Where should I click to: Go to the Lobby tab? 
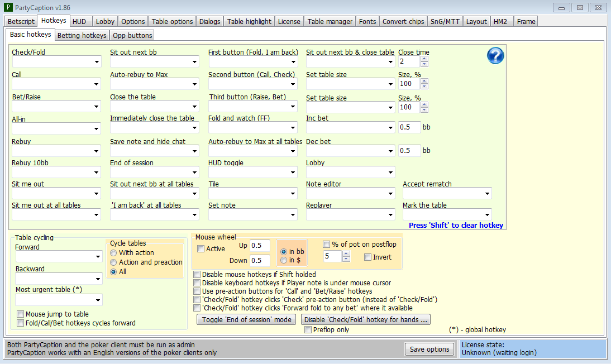coord(105,21)
